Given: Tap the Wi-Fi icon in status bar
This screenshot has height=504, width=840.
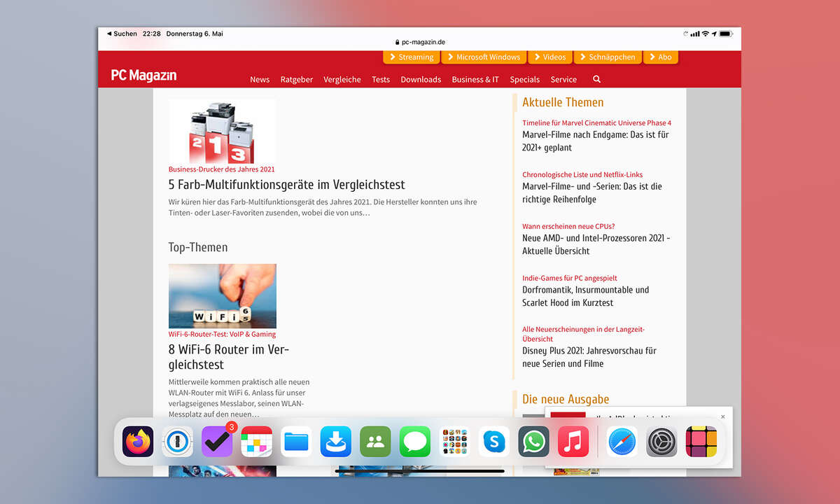Looking at the screenshot, I should tap(706, 34).
